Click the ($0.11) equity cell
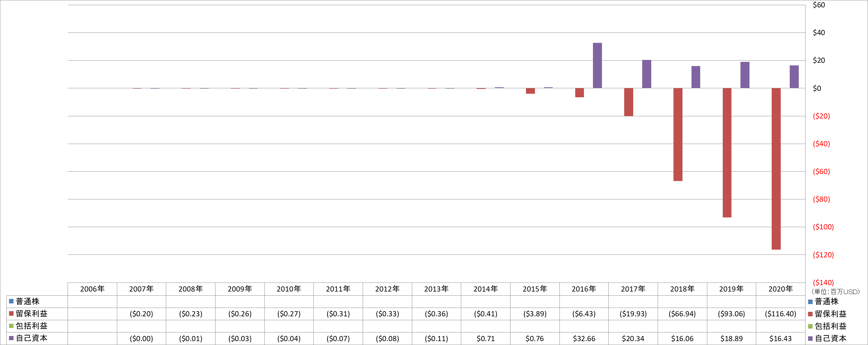This screenshot has width=868, height=345. pos(437,339)
